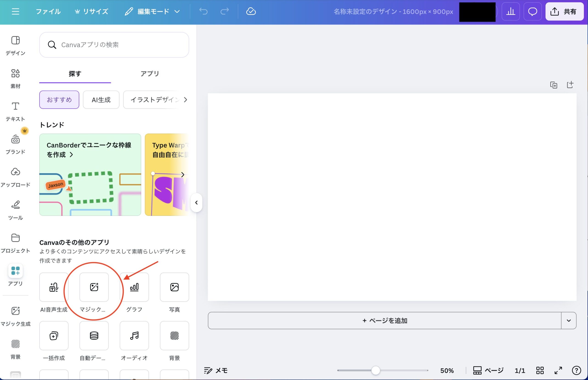This screenshot has width=588, height=380.
Task: Open the ファイル menu
Action: [48, 11]
